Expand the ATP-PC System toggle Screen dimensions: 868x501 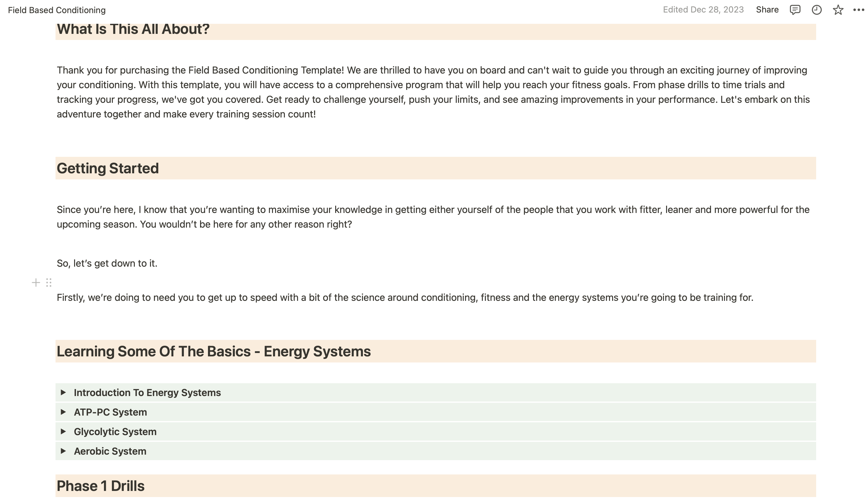click(63, 412)
